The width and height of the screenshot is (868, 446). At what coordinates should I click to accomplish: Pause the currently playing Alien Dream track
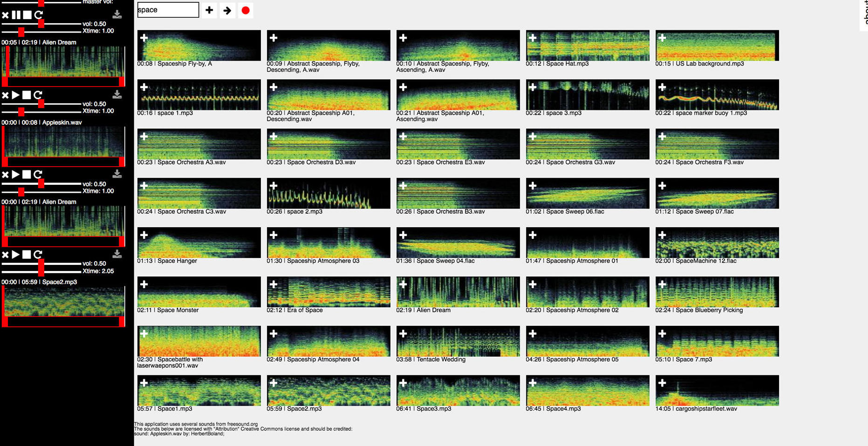pos(16,15)
